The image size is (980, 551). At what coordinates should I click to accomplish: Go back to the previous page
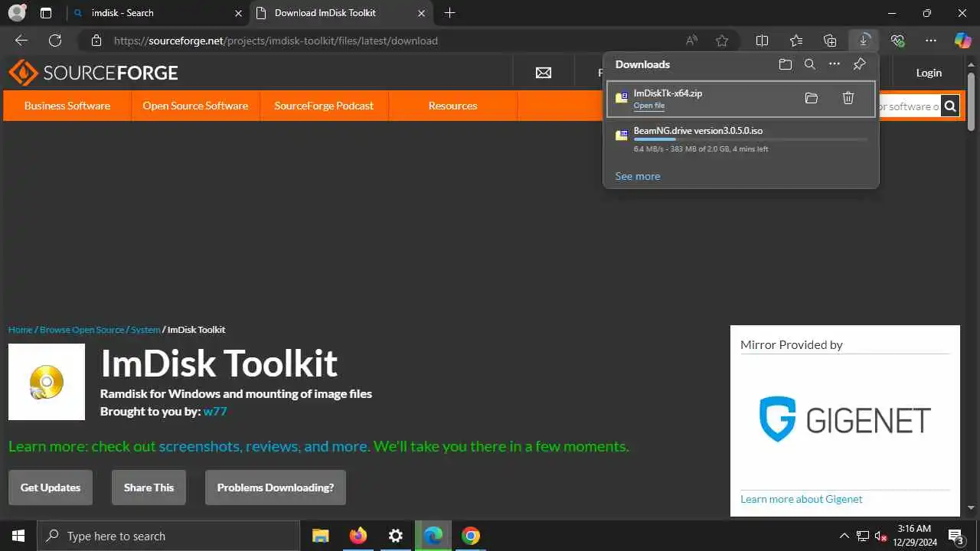pyautogui.click(x=21, y=41)
